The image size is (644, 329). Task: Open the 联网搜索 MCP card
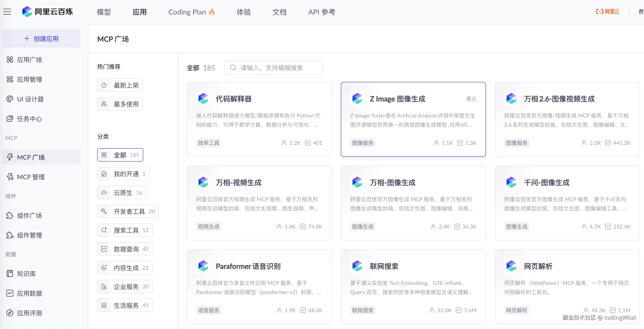pyautogui.click(x=413, y=286)
